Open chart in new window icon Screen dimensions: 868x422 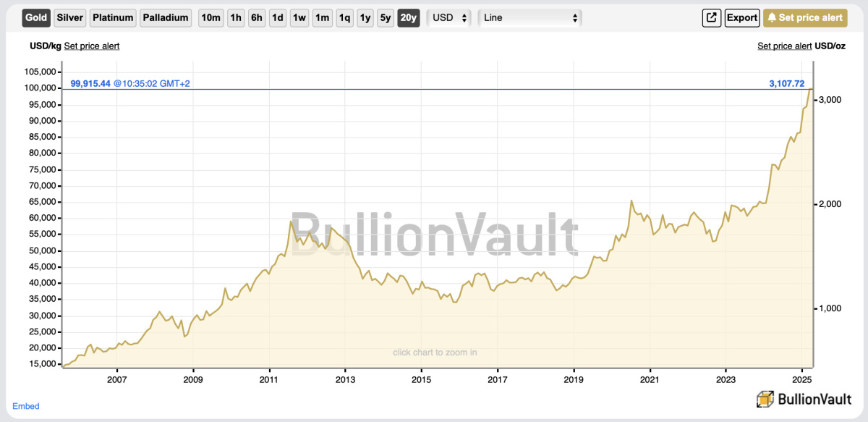[x=712, y=17]
